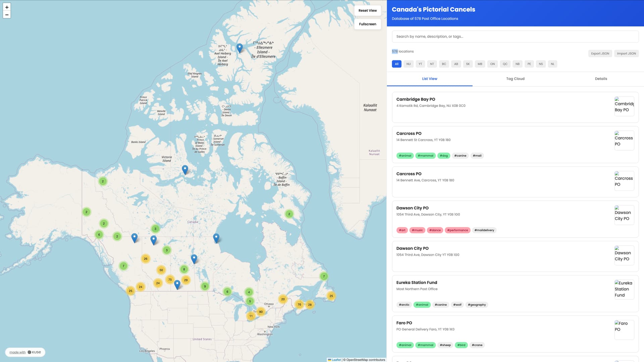Click the map zoom out minus button
Screen dimensions: 644x362
click(7, 15)
